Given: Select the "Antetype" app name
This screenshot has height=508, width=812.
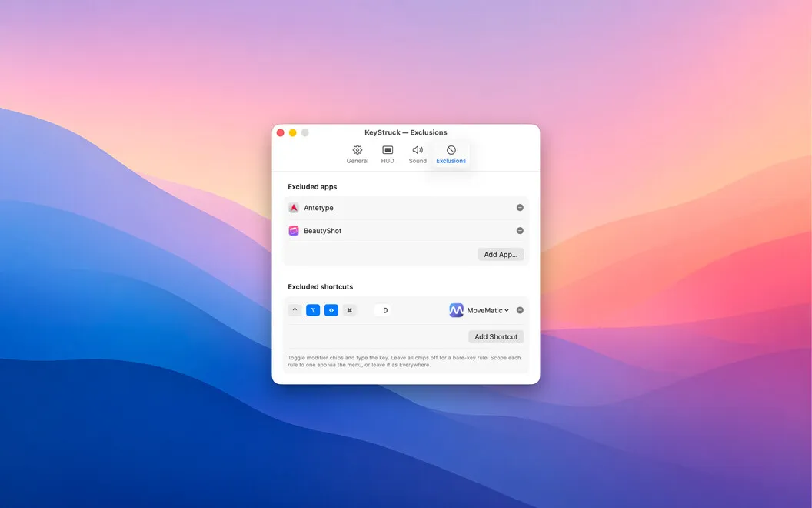Looking at the screenshot, I should [318, 208].
